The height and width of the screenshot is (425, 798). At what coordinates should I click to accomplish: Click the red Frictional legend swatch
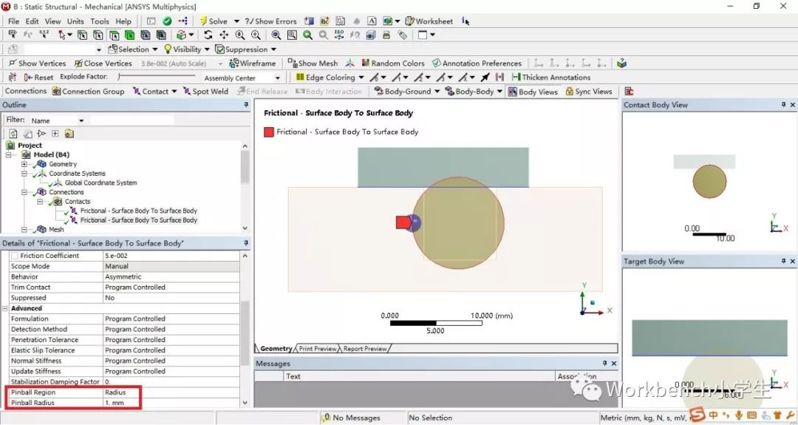269,132
